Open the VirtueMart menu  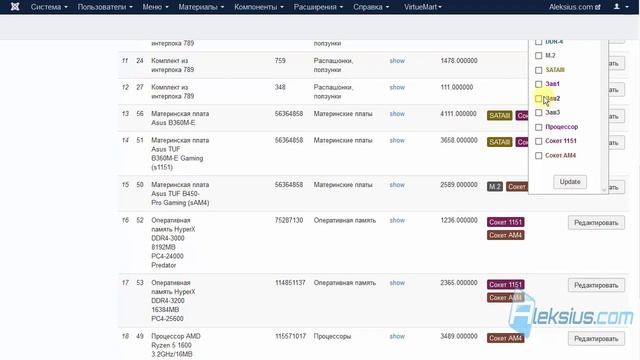tap(423, 7)
